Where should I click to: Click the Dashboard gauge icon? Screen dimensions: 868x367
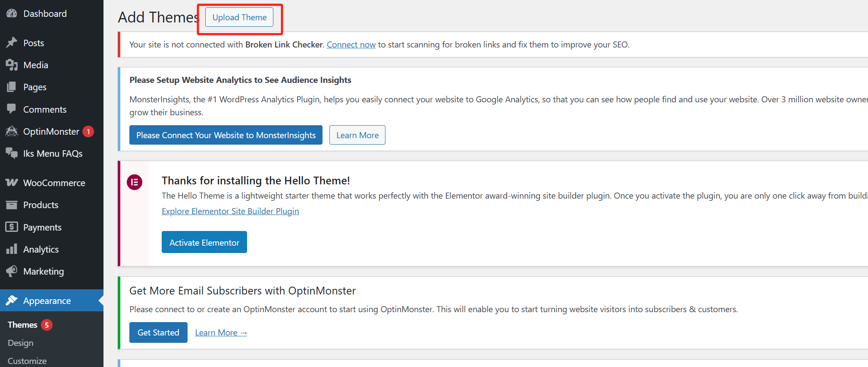(x=12, y=13)
